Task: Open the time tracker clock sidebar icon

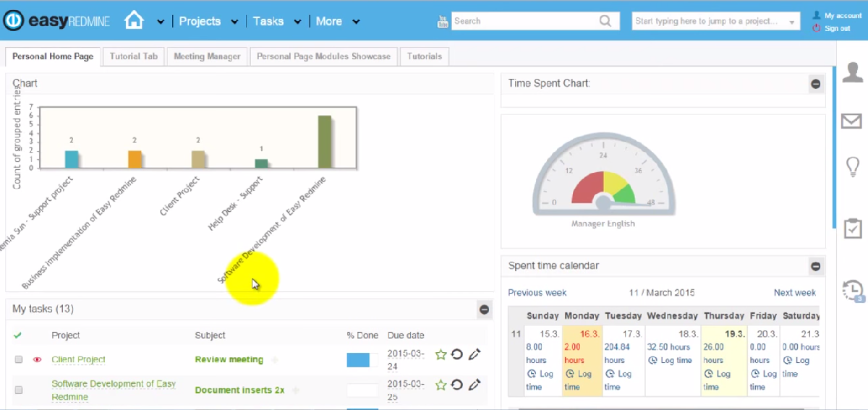Action: click(853, 290)
